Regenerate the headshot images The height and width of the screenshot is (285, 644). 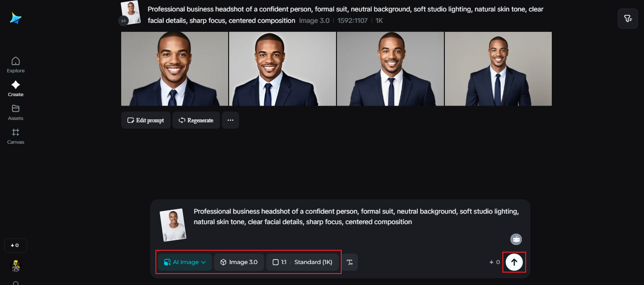pos(196,120)
